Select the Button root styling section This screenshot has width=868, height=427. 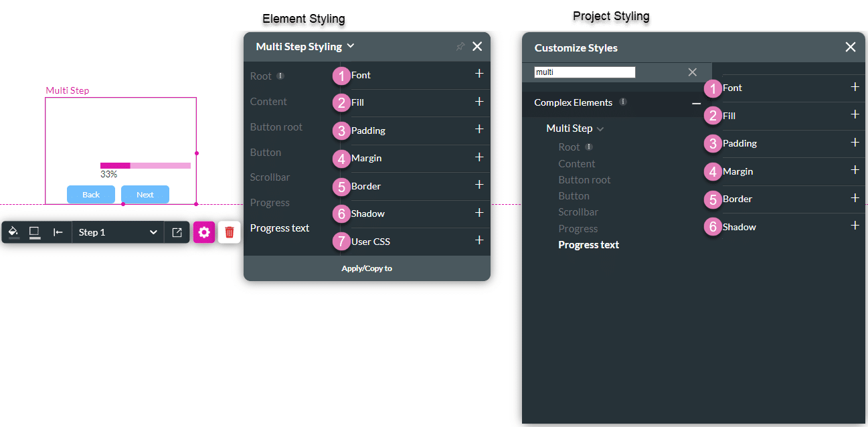276,126
